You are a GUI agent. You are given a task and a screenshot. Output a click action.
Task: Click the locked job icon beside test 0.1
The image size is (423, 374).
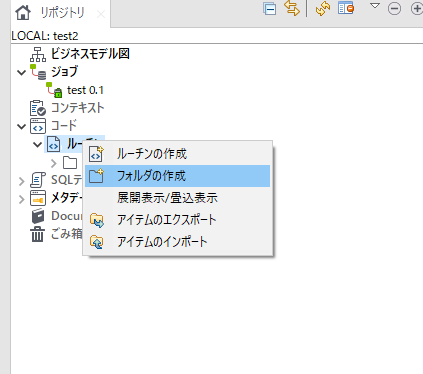coord(54,90)
